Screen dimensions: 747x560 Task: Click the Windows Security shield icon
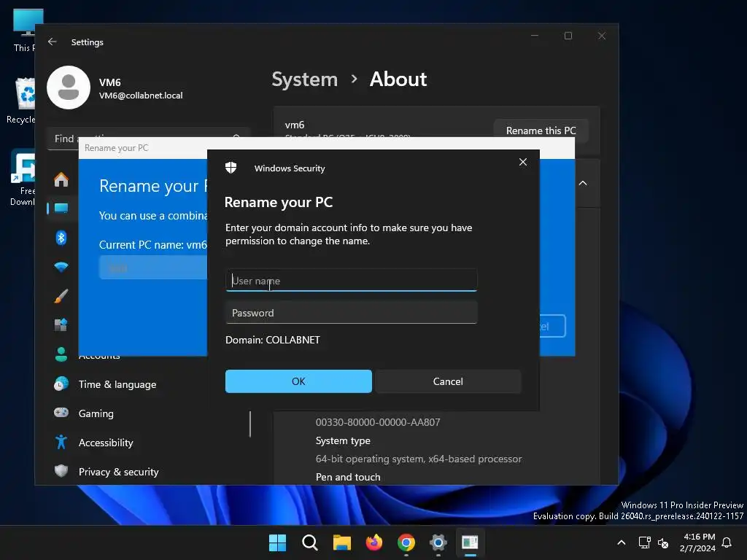pos(231,168)
